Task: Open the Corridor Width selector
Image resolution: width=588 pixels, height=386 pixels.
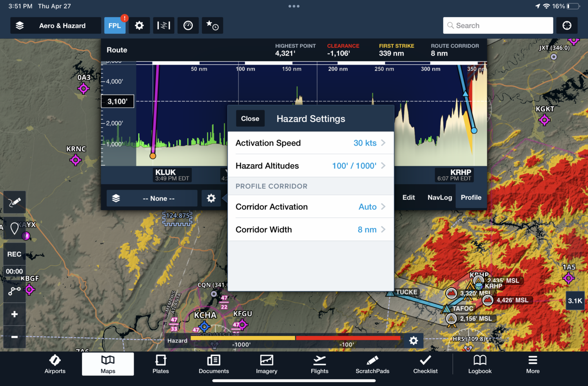Action: [x=311, y=229]
